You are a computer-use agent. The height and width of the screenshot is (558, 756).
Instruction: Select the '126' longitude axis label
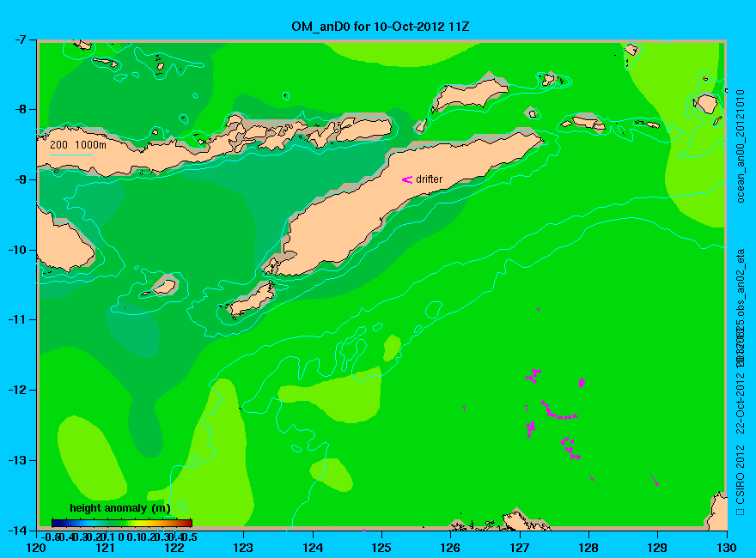[x=451, y=548]
